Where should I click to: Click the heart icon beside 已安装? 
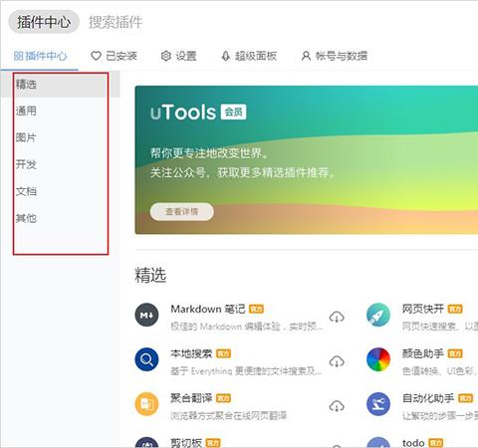[x=96, y=56]
